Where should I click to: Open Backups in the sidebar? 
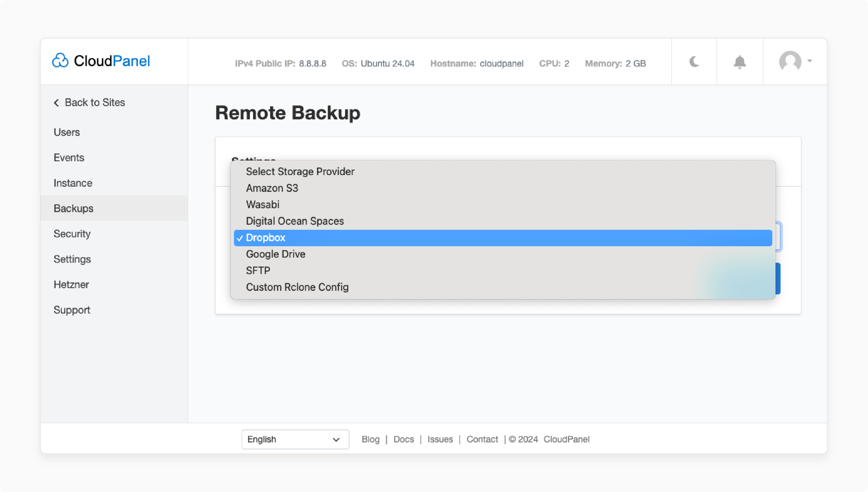[x=114, y=208]
